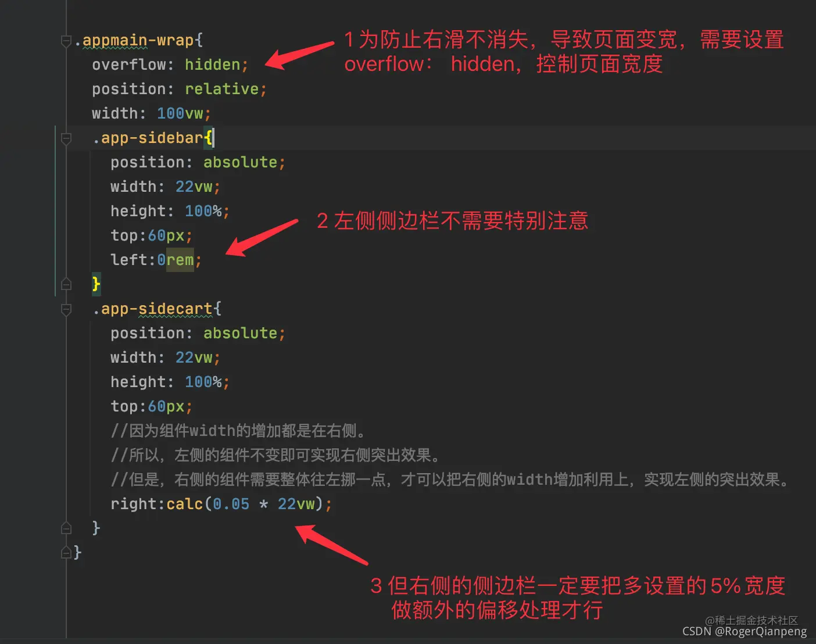Click the 'left:0rem;' declaration
This screenshot has height=644, width=816.
pyautogui.click(x=156, y=260)
